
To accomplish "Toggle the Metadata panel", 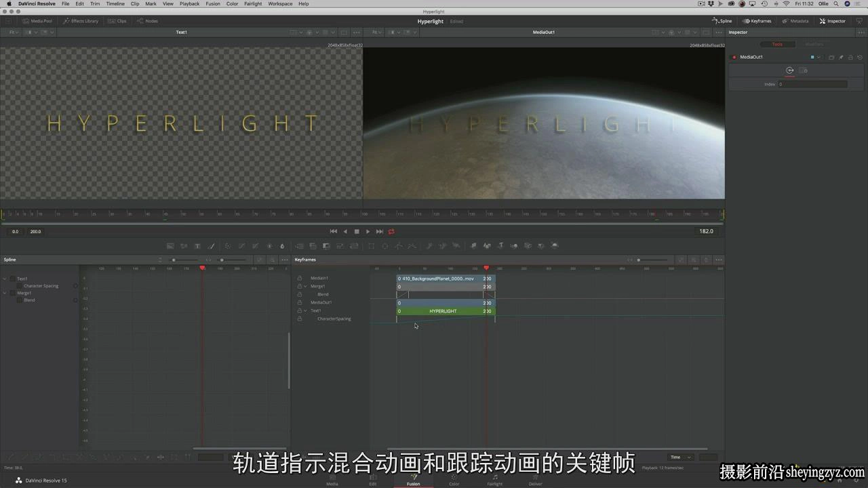I will tap(795, 21).
